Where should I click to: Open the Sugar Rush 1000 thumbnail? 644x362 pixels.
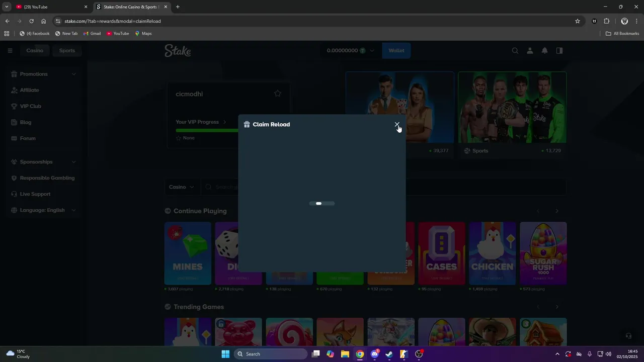(543, 253)
